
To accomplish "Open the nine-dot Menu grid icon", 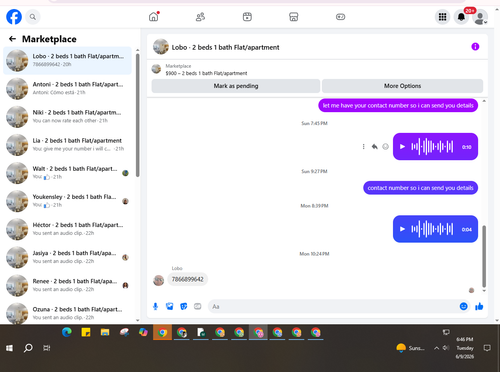I will coord(442,17).
